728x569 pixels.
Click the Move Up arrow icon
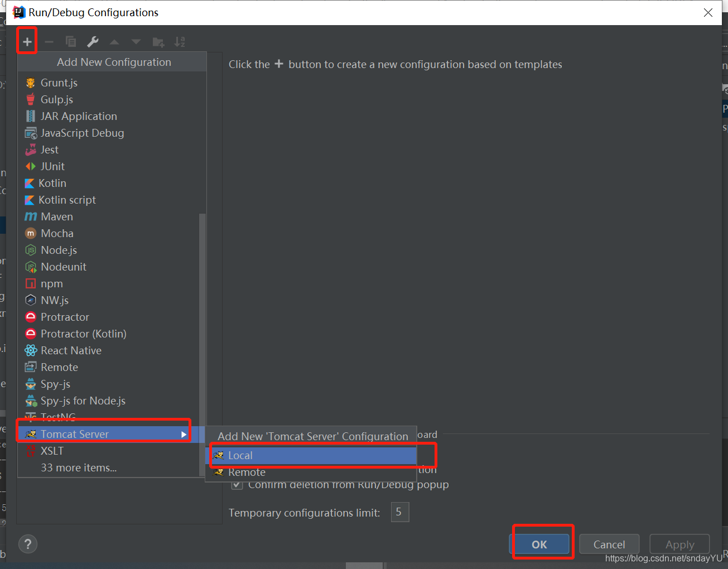coord(114,42)
